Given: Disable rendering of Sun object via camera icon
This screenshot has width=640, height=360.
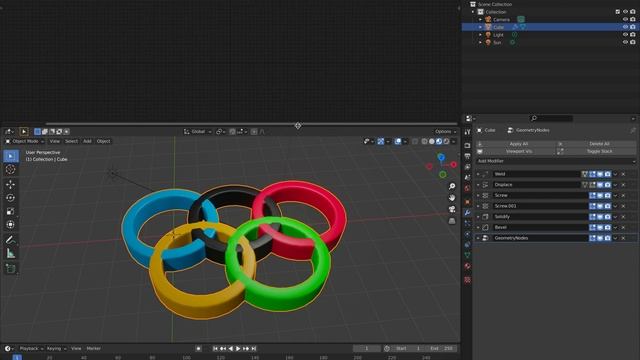Looking at the screenshot, I should point(633,42).
